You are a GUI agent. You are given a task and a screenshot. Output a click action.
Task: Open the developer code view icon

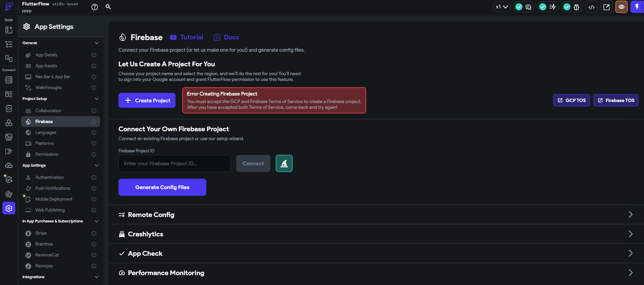592,7
